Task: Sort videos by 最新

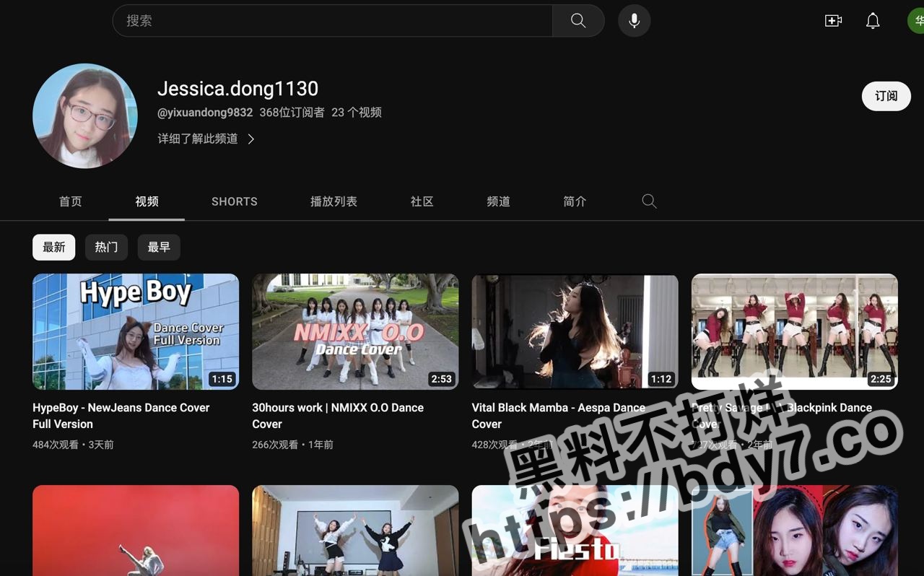Action: click(x=53, y=247)
